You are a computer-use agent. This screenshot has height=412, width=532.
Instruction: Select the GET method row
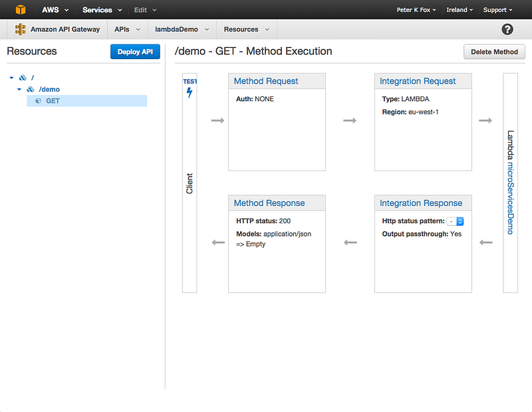tap(87, 101)
